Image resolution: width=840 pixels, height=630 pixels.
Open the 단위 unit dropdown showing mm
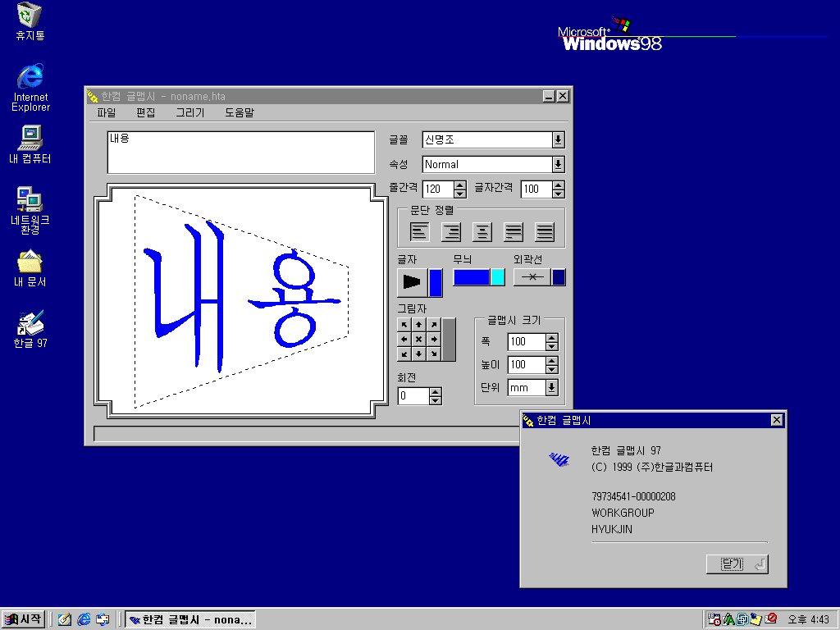pyautogui.click(x=552, y=387)
